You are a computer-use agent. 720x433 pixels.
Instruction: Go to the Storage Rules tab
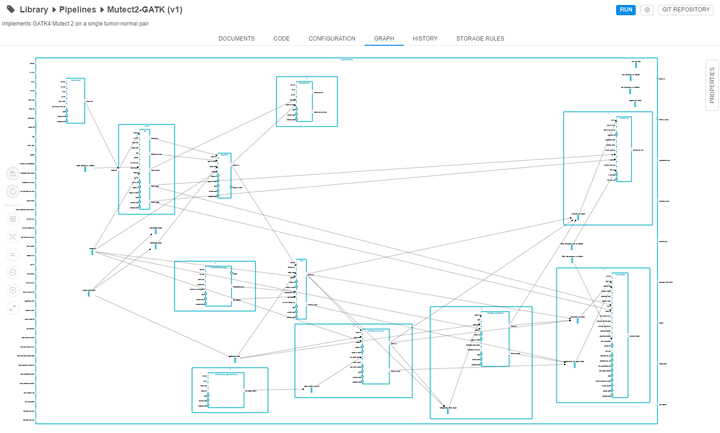tap(480, 38)
